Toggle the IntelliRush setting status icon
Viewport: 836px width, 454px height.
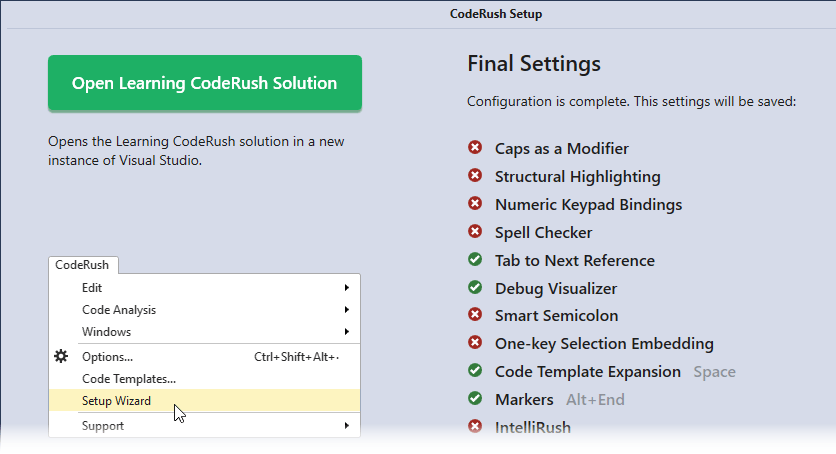point(475,427)
